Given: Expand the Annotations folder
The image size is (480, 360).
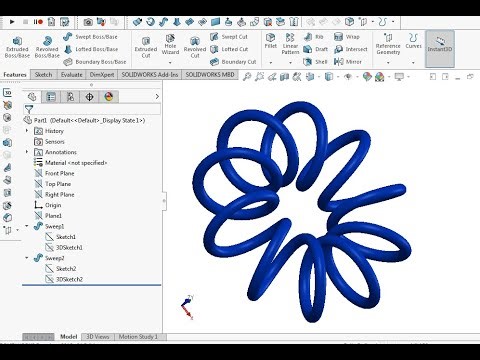Looking at the screenshot, I should click(x=27, y=152).
